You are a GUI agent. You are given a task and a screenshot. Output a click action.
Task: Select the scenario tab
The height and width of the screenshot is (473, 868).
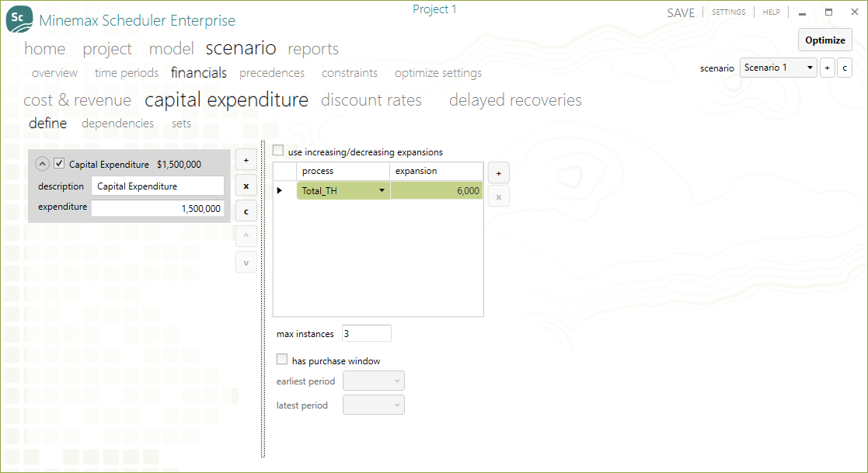[241, 48]
